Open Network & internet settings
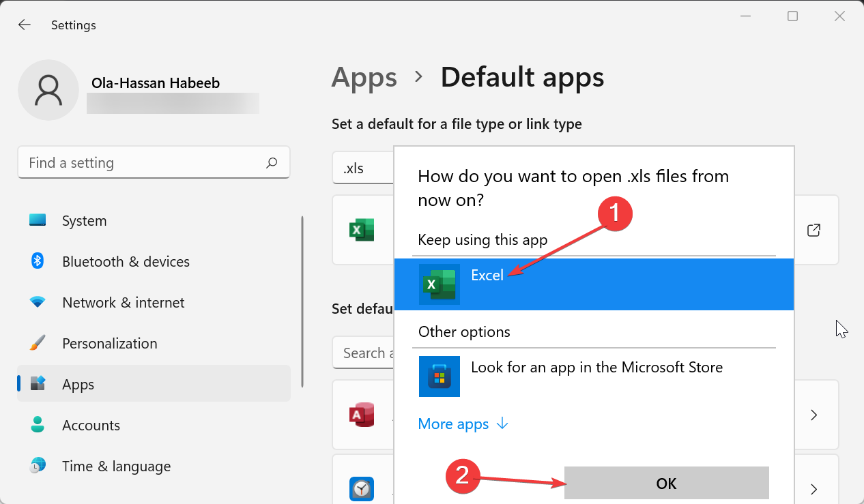Viewport: 864px width, 504px height. tap(154, 303)
